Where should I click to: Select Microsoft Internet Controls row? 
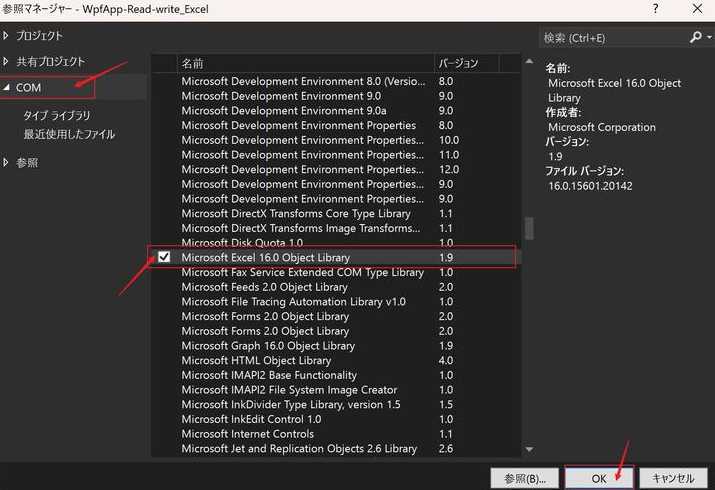pyautogui.click(x=335, y=433)
